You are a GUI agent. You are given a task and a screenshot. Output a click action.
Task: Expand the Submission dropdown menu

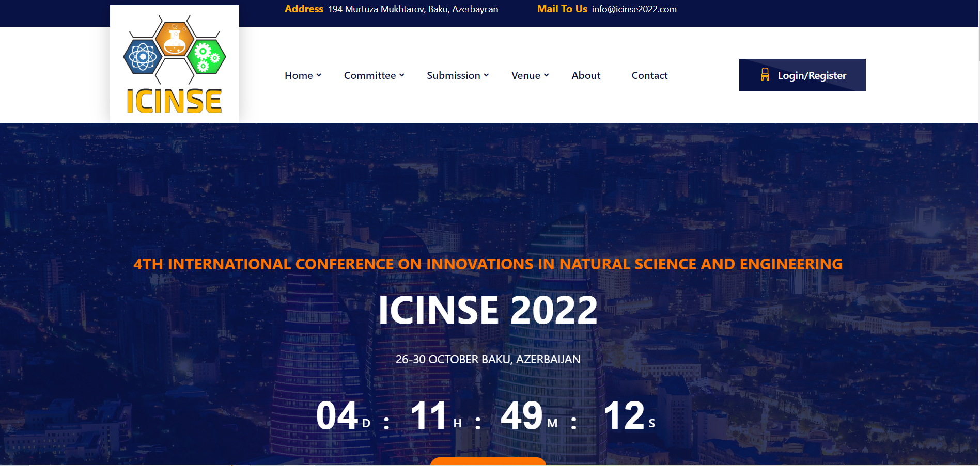coord(457,75)
